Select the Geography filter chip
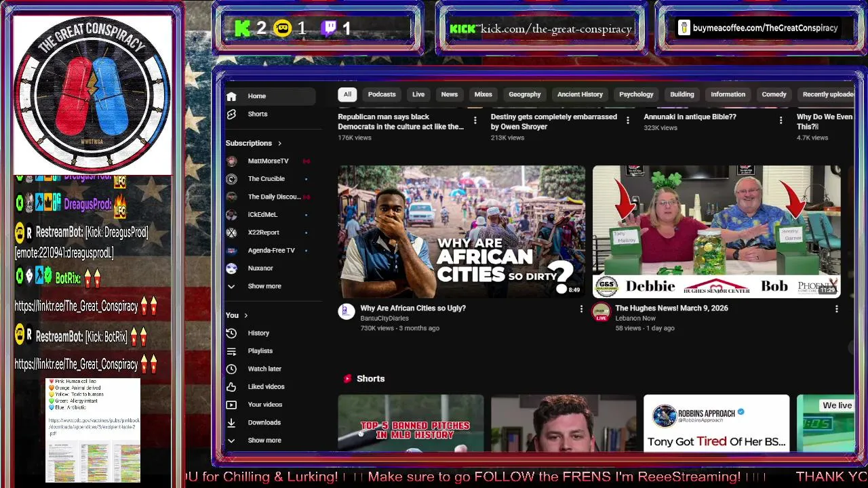The image size is (868, 488). click(525, 95)
